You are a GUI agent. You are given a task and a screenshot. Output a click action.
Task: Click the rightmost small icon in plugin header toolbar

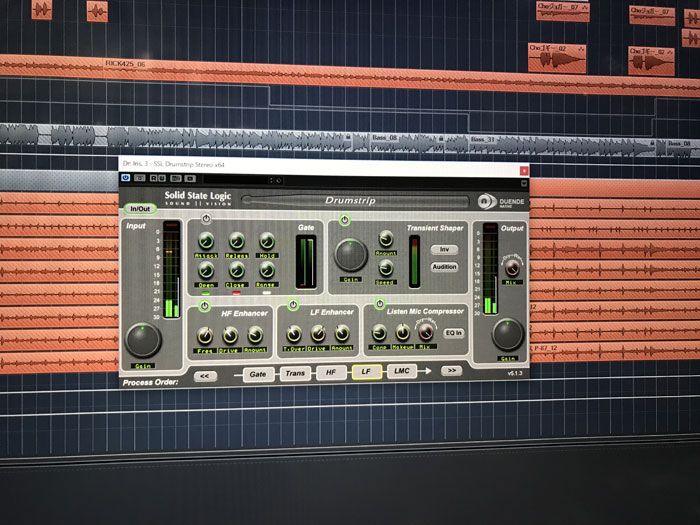coord(190,179)
